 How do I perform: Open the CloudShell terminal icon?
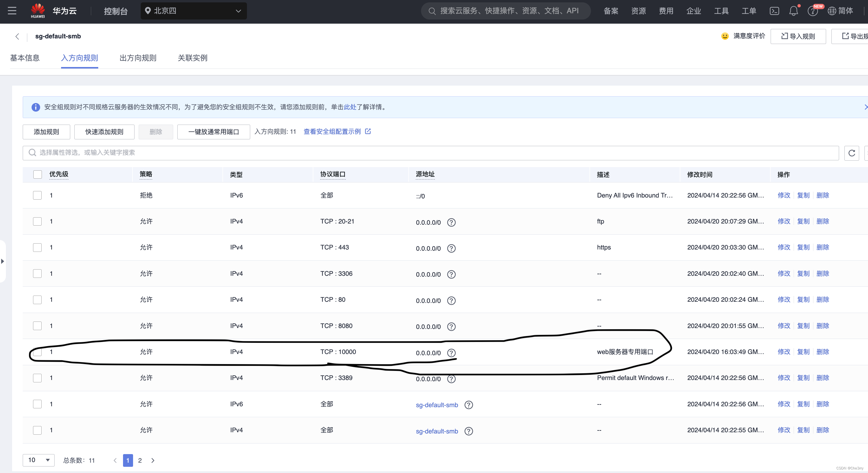[774, 11]
